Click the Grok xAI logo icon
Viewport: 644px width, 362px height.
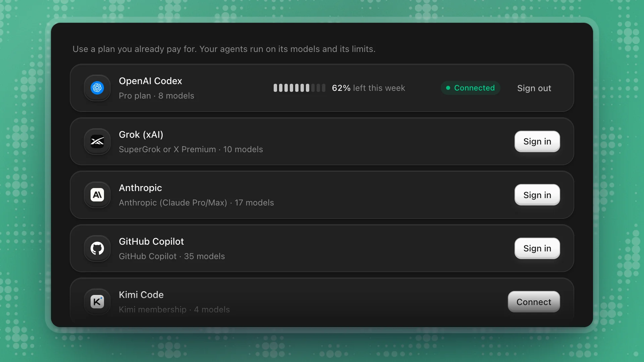[97, 141]
